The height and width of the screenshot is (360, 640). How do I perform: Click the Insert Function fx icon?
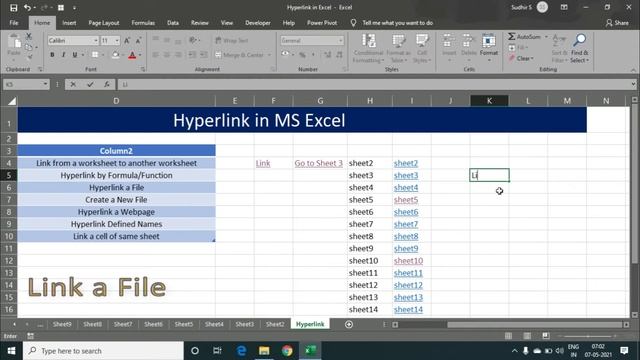pos(107,84)
